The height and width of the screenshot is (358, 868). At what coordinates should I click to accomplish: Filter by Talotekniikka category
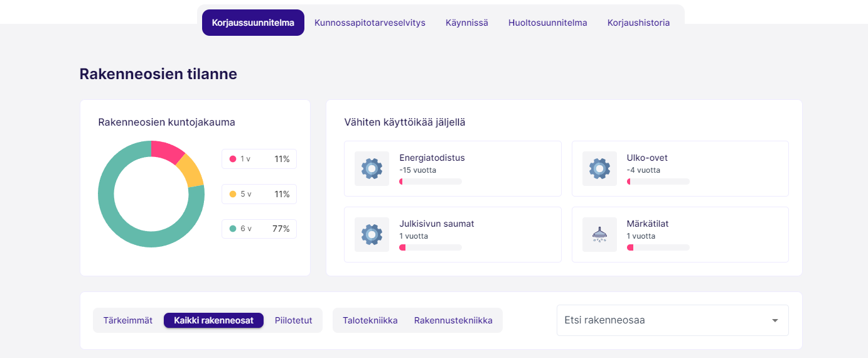pos(370,320)
